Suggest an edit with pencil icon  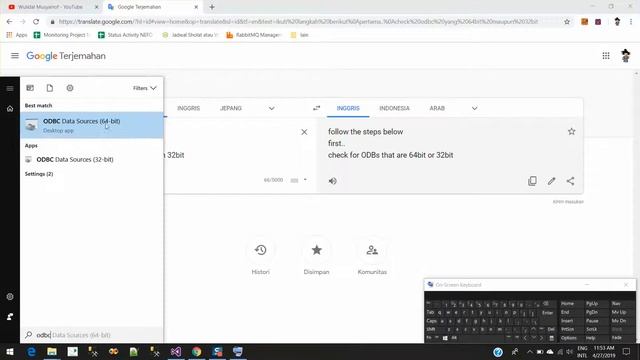[551, 181]
